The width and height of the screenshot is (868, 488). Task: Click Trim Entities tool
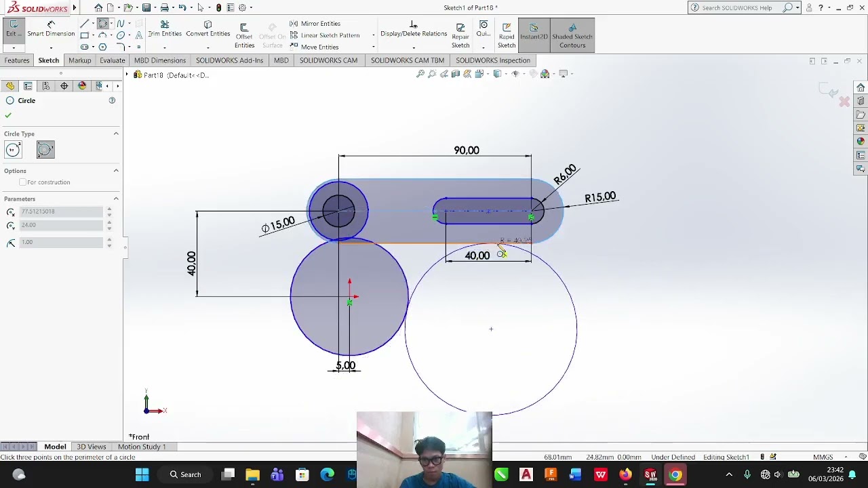(x=165, y=29)
